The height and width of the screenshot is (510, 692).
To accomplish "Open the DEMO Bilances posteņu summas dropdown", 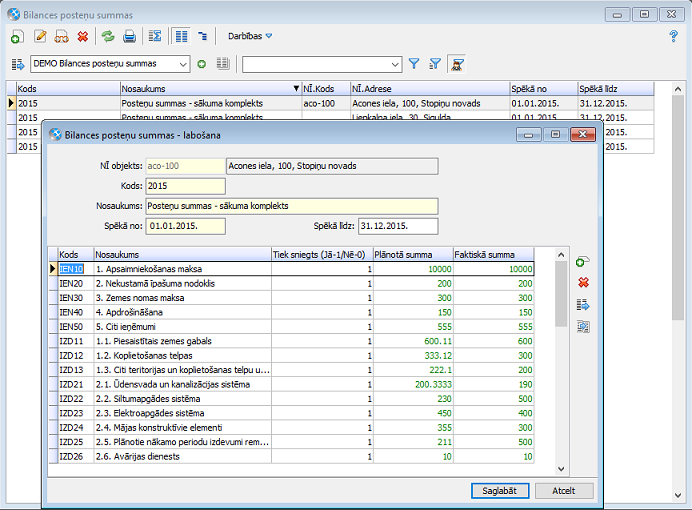I will tap(181, 64).
